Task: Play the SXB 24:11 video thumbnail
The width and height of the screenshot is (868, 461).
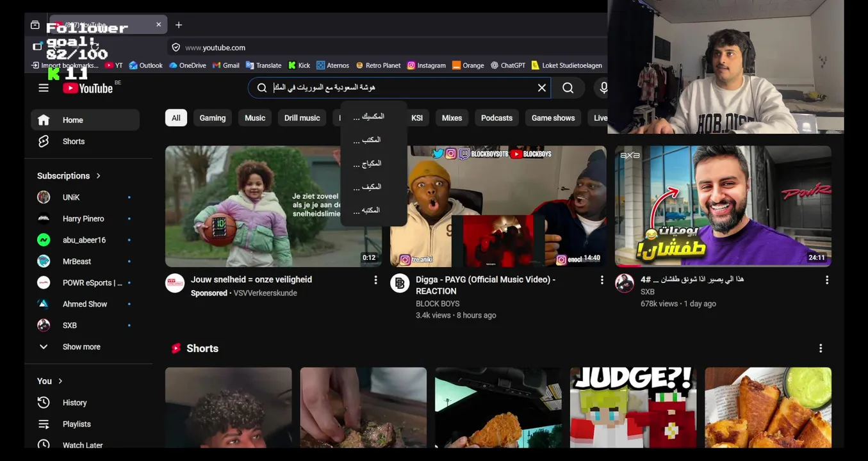Action: point(723,206)
